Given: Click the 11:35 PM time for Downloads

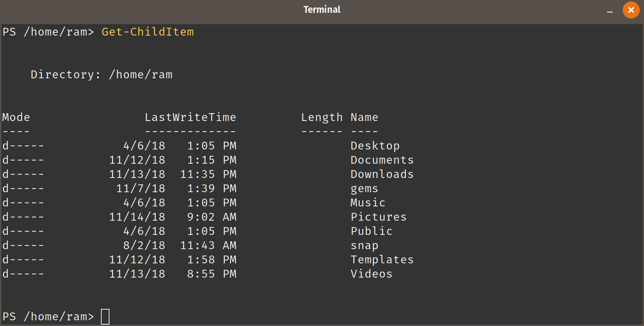Looking at the screenshot, I should (x=209, y=174).
